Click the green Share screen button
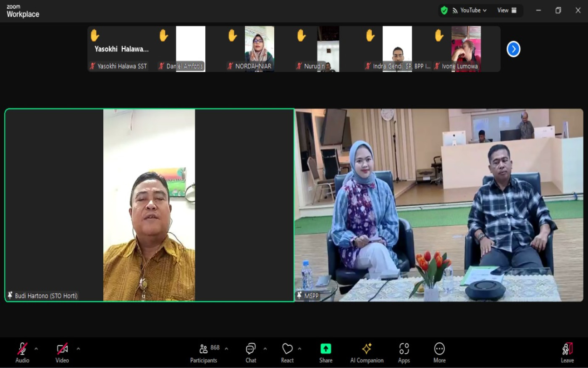 coord(325,352)
